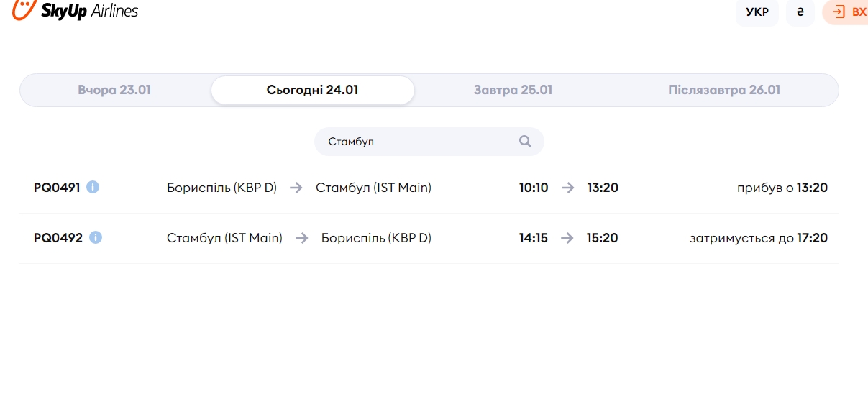Image resolution: width=868 pixels, height=394 pixels.
Task: Click the 14:15 departure time
Action: click(x=533, y=238)
